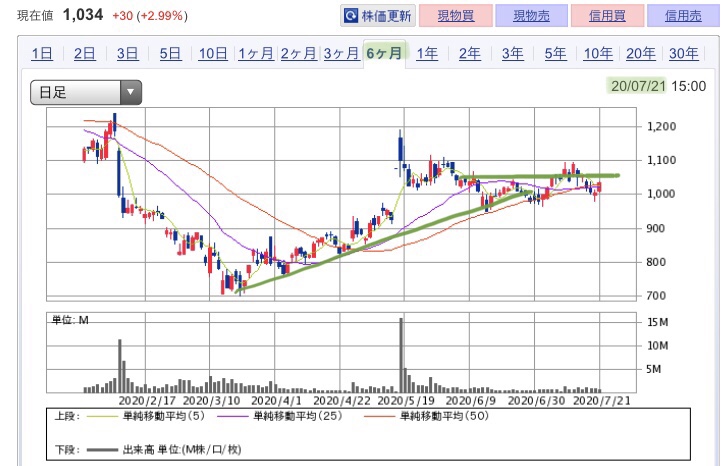Click the 単純移動平均(25) legend entry
722x466 pixels.
tap(280, 416)
